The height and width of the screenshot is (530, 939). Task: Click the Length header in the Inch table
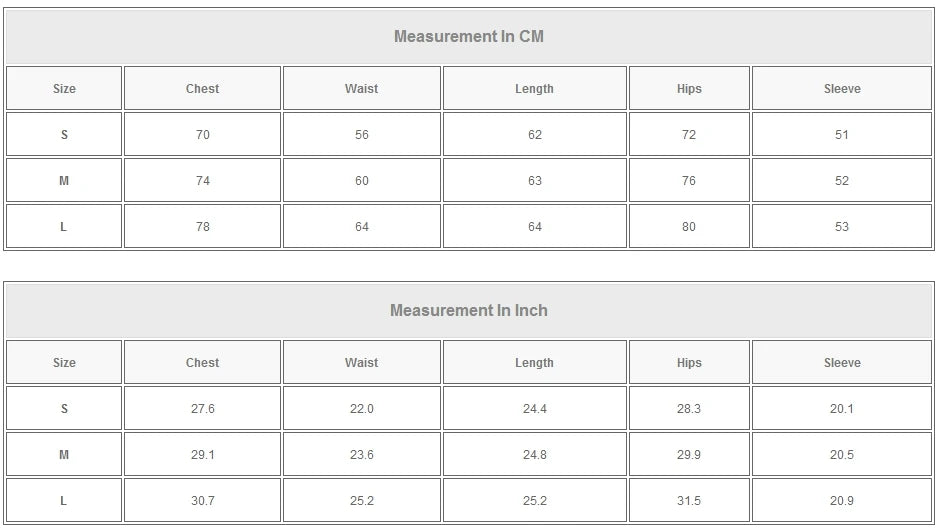tap(535, 363)
